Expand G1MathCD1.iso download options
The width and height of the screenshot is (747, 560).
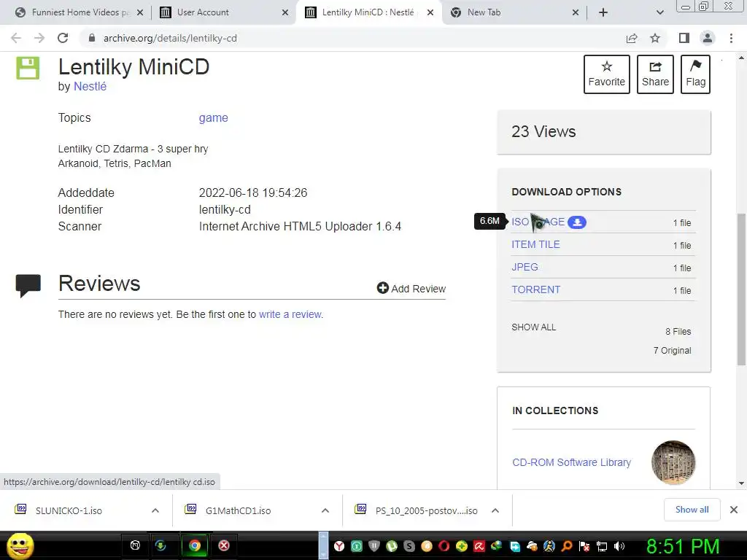click(x=325, y=510)
